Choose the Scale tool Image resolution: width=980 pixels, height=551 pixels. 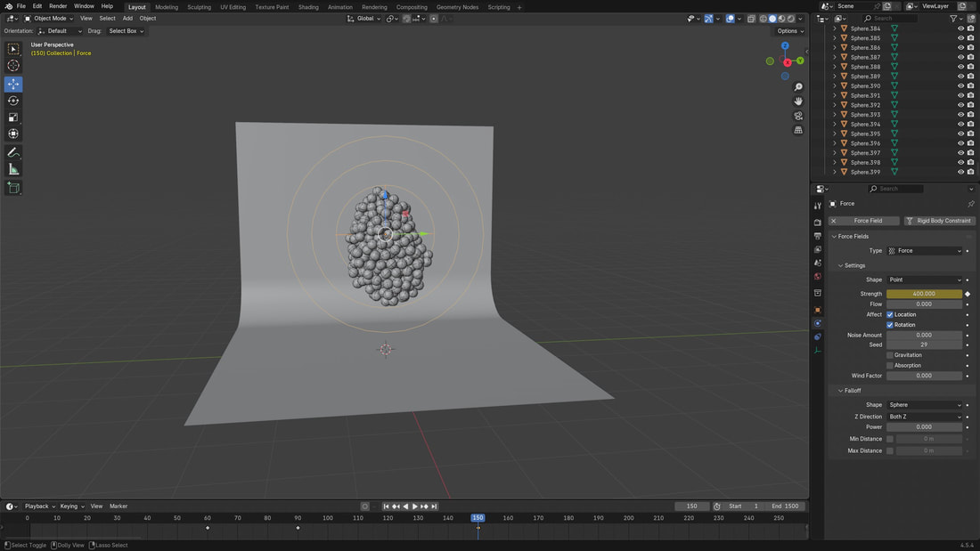[13, 117]
